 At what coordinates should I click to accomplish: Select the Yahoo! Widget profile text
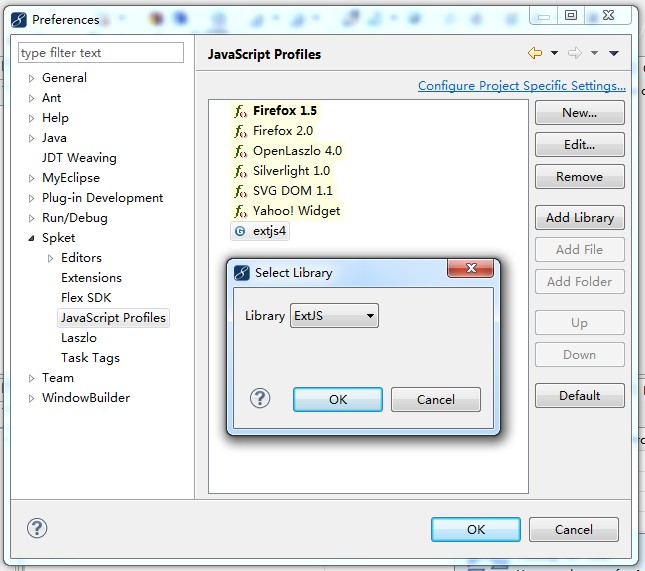click(297, 211)
